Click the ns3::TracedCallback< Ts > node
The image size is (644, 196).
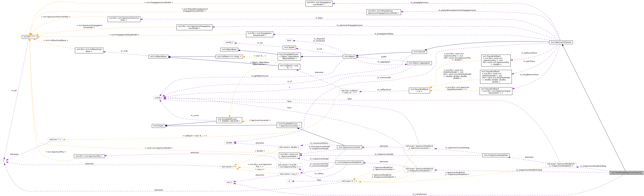419,90
